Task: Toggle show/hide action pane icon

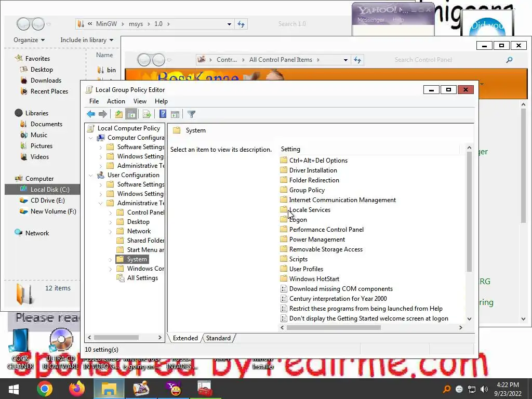Action: (175, 114)
